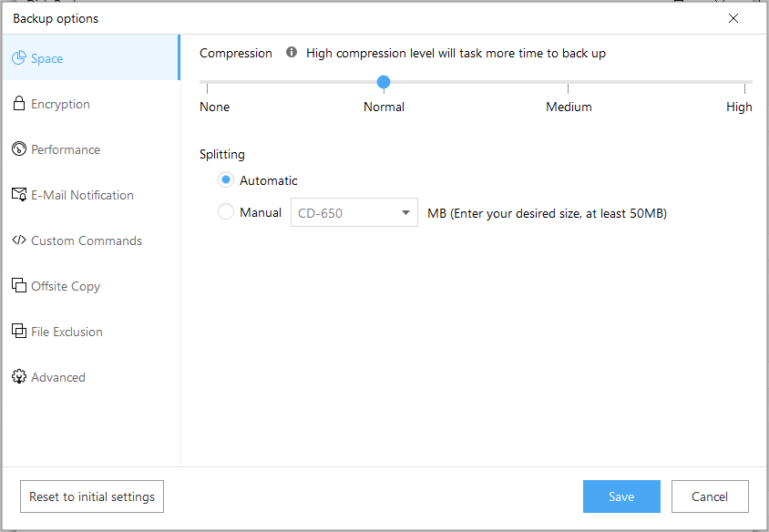Close the Backup options window

733,18
